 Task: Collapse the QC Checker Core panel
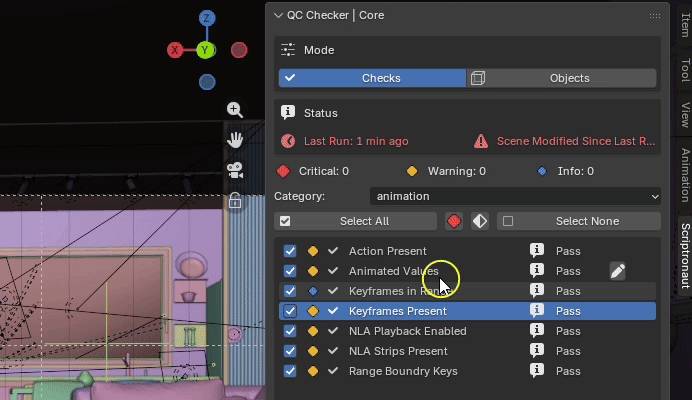tap(278, 15)
